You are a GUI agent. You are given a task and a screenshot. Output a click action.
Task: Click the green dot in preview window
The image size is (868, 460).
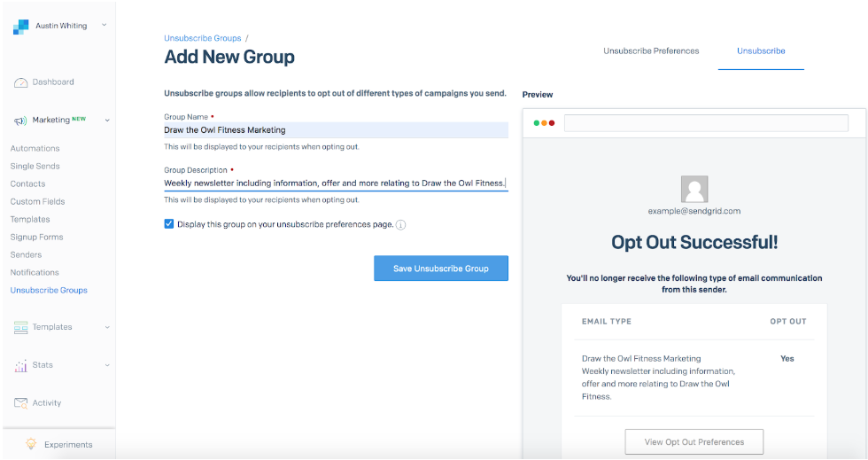[x=537, y=123]
